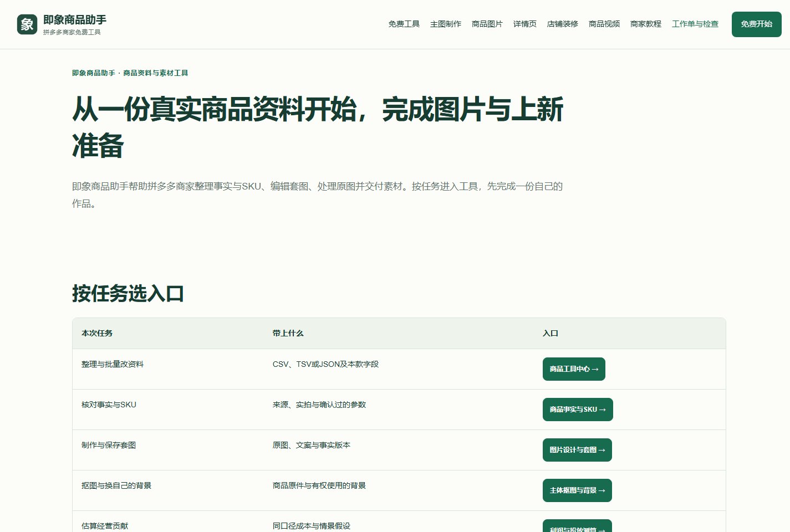Click the 整理与批量改资料 cell
The image size is (790, 532).
point(113,364)
